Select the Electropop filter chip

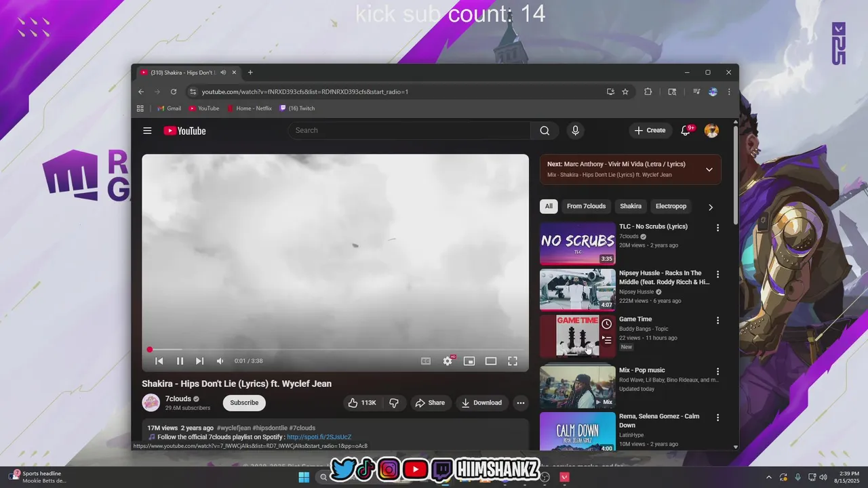click(671, 206)
